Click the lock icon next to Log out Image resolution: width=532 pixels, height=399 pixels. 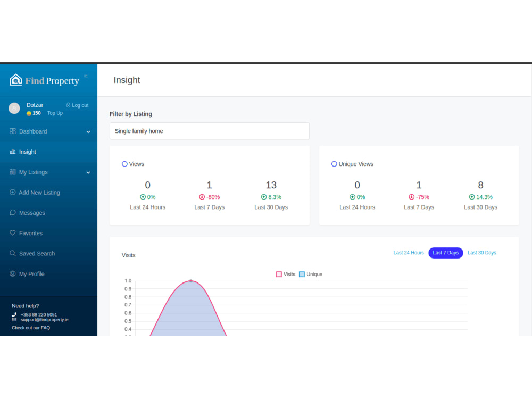tap(68, 105)
